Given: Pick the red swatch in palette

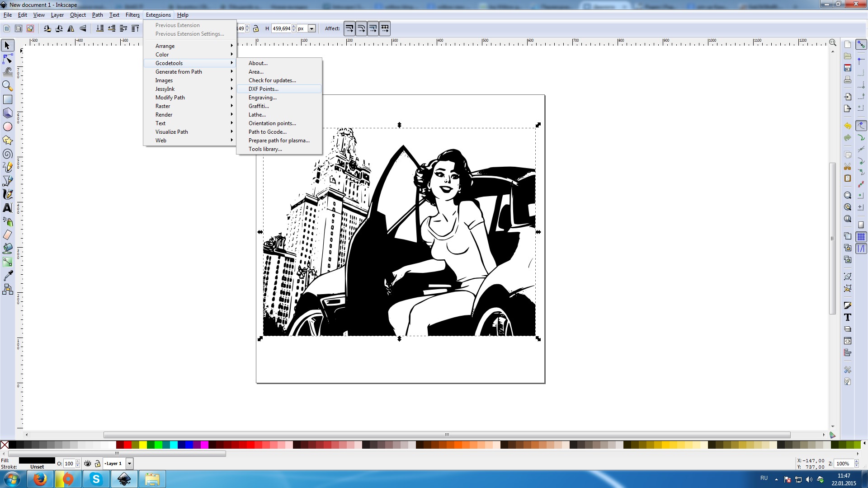Looking at the screenshot, I should (x=128, y=445).
